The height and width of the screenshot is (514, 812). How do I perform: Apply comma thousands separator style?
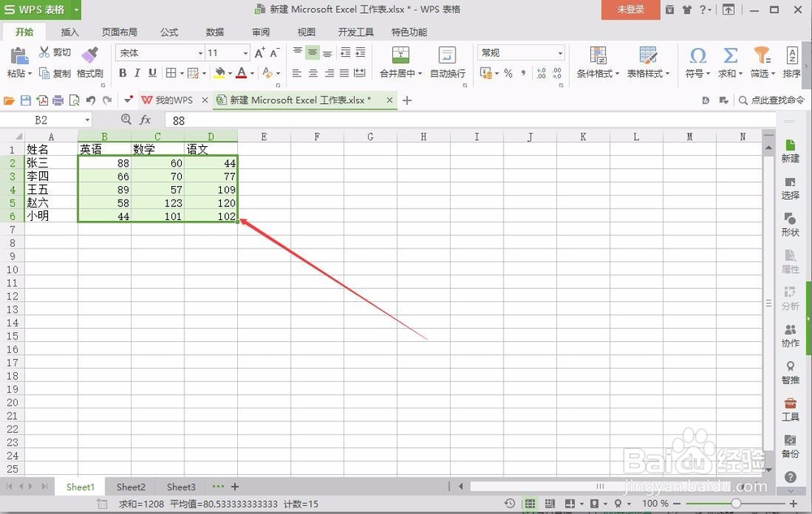(x=524, y=73)
